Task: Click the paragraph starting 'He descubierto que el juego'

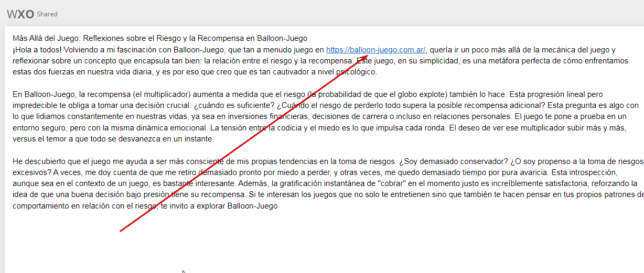Action: tap(328, 184)
